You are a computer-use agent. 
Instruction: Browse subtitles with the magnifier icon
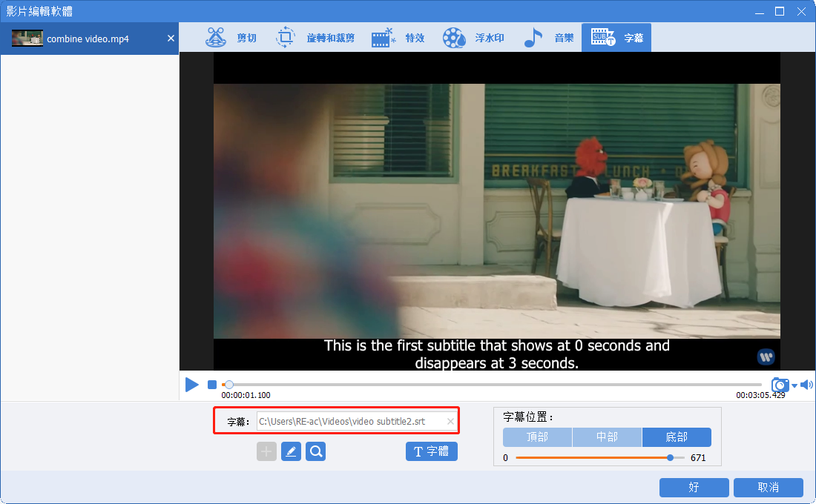coord(316,451)
